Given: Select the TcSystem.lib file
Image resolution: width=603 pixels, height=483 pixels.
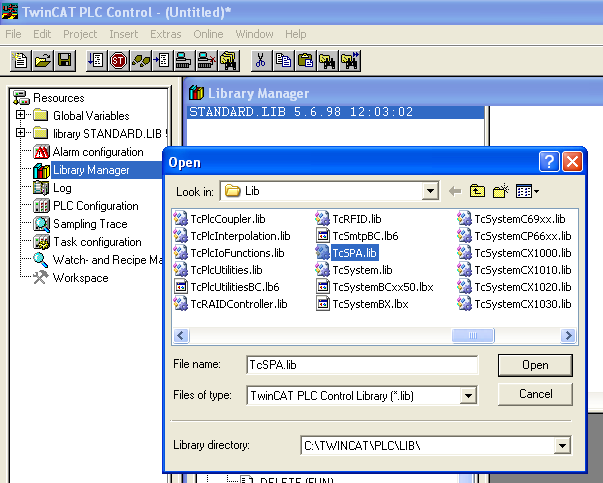Looking at the screenshot, I should (362, 270).
